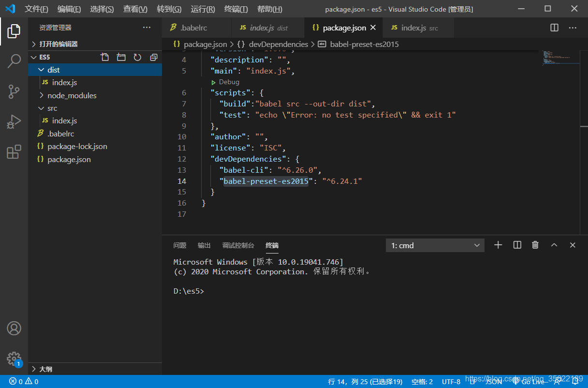588x388 pixels.
Task: Open the Run menu
Action: 203,9
